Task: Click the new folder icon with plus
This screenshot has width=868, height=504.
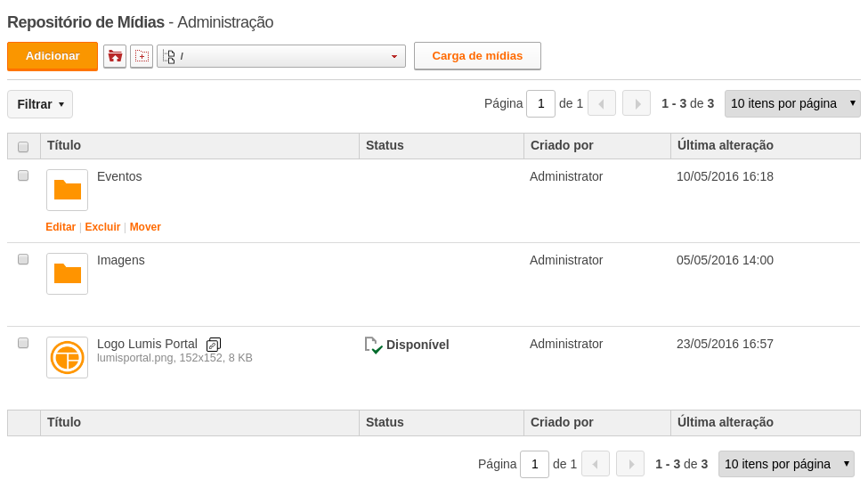Action: point(142,56)
